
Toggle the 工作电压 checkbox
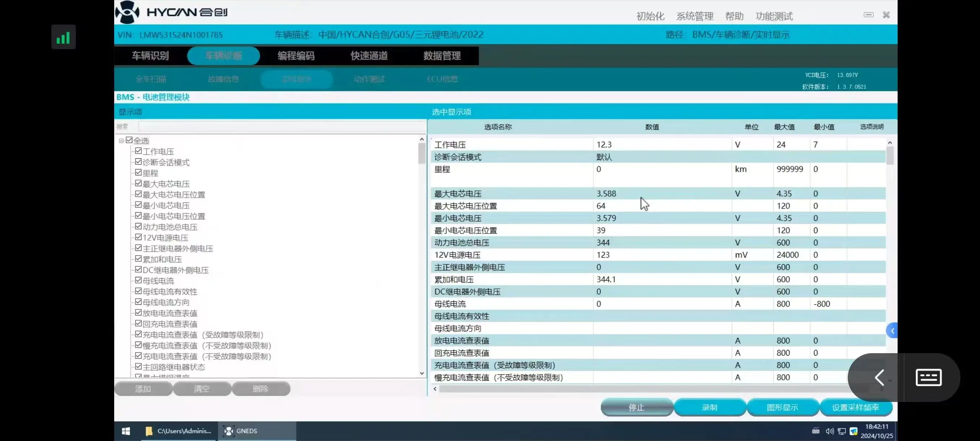[138, 151]
